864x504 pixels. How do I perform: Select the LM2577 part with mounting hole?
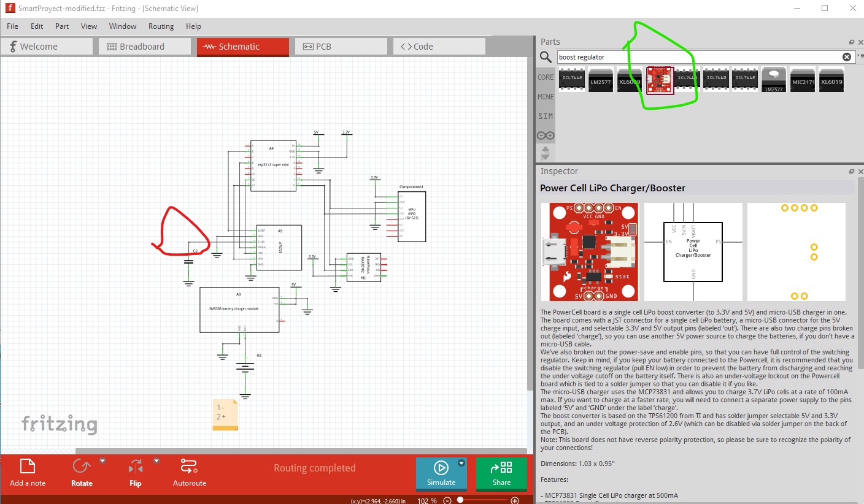coord(774,80)
